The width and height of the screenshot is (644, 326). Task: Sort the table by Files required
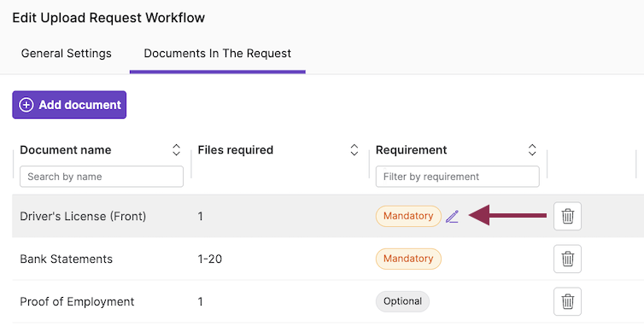(354, 150)
